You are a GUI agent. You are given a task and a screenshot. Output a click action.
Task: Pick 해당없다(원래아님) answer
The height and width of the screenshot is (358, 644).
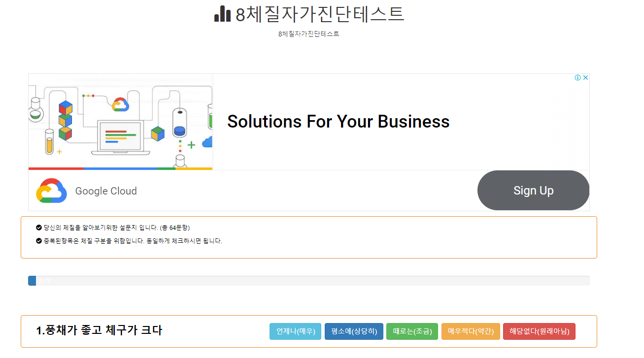[539, 331]
